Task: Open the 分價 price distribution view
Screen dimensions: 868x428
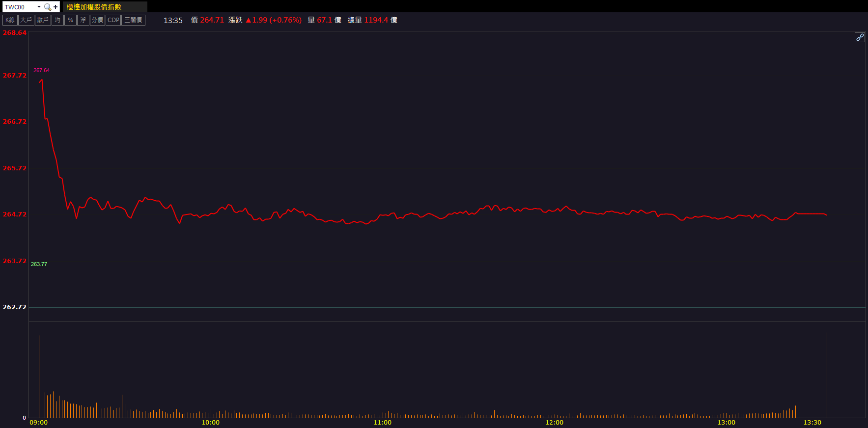Action: pos(97,20)
